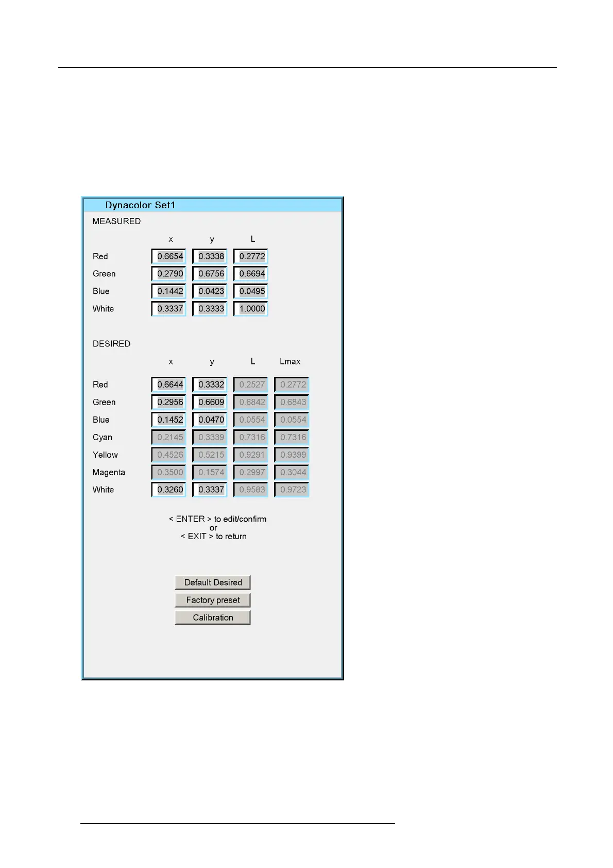Edit the Desired Blue x field 0.1452

169,420
